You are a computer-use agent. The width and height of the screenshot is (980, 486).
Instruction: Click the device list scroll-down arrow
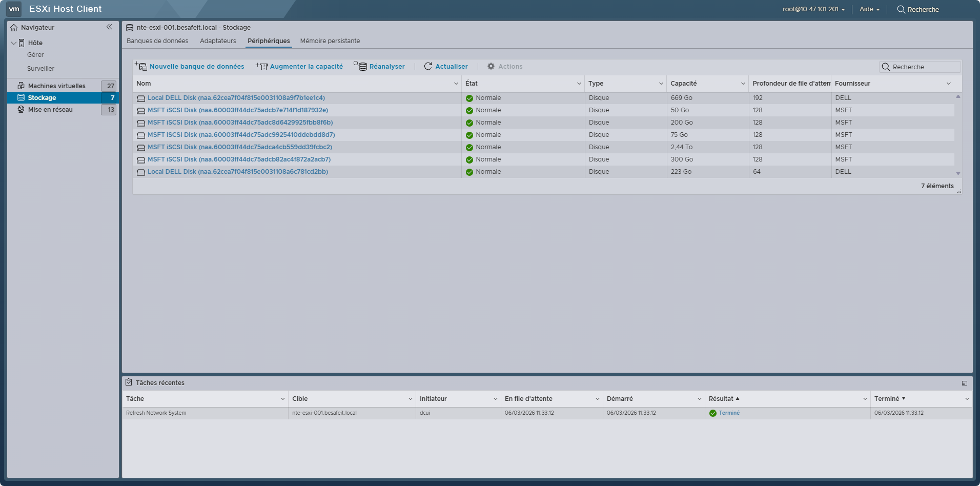958,173
